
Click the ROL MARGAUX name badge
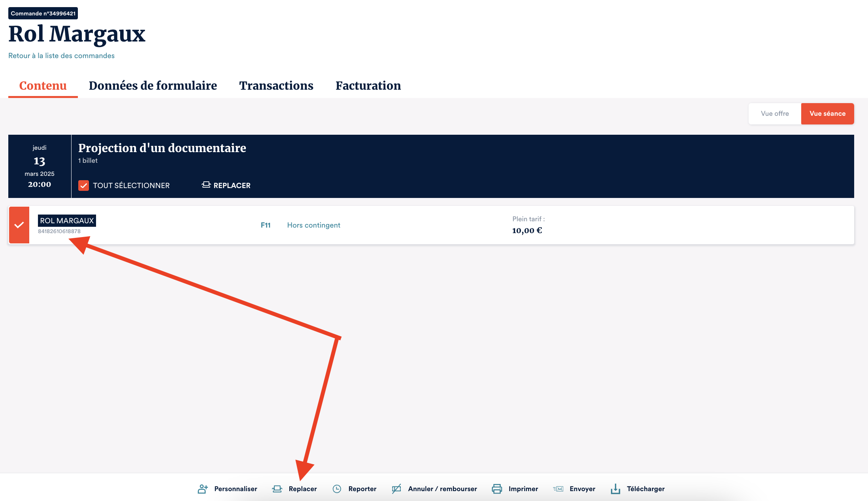(67, 220)
